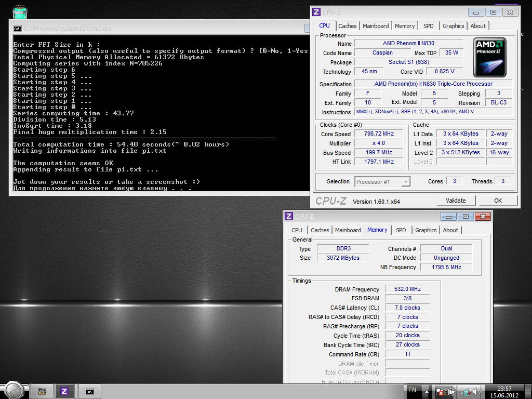Click the OK button in CPU-Z
The image size is (532, 399).
pos(498,201)
